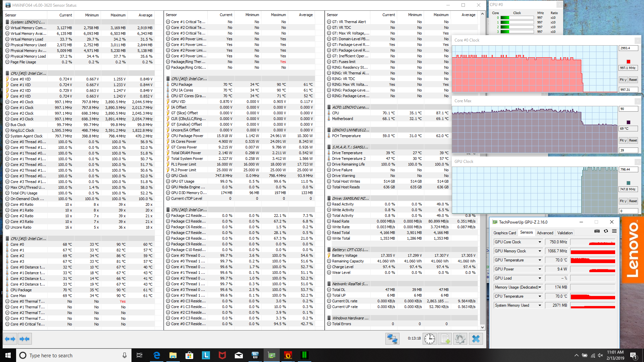Click the collapse columns inward arrows button
Image resolution: width=644 pixels, height=362 pixels.
point(24,339)
